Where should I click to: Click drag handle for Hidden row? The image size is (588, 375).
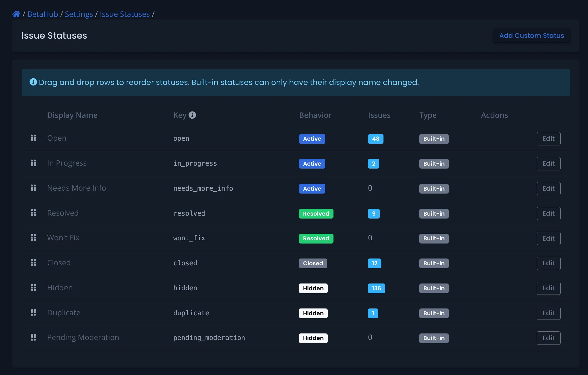pyautogui.click(x=33, y=288)
